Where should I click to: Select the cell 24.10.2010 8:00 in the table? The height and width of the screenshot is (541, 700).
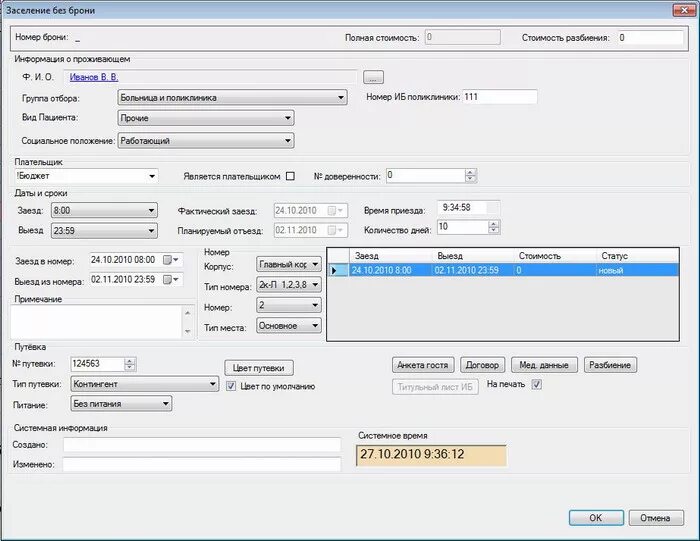click(x=390, y=270)
